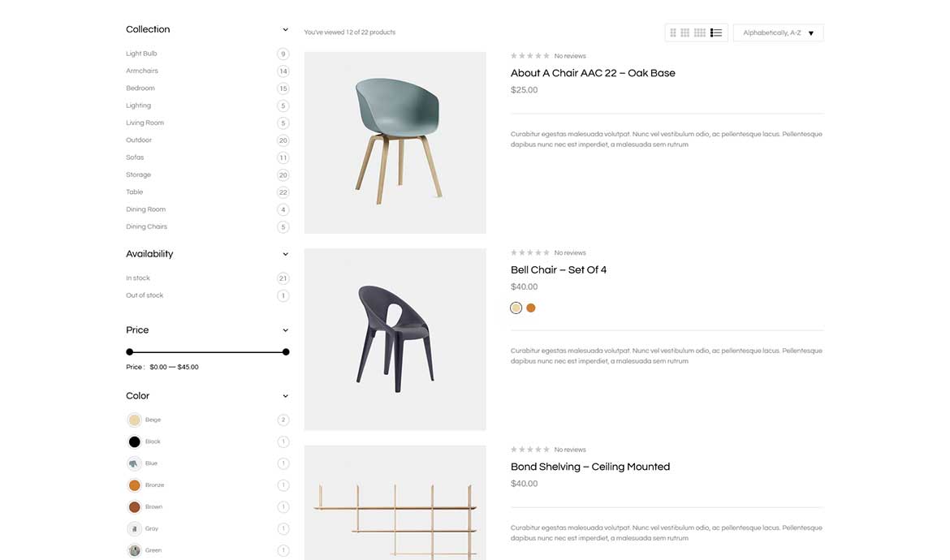Filter by Blue color swatch
Screen dimensions: 950x560
click(x=134, y=463)
